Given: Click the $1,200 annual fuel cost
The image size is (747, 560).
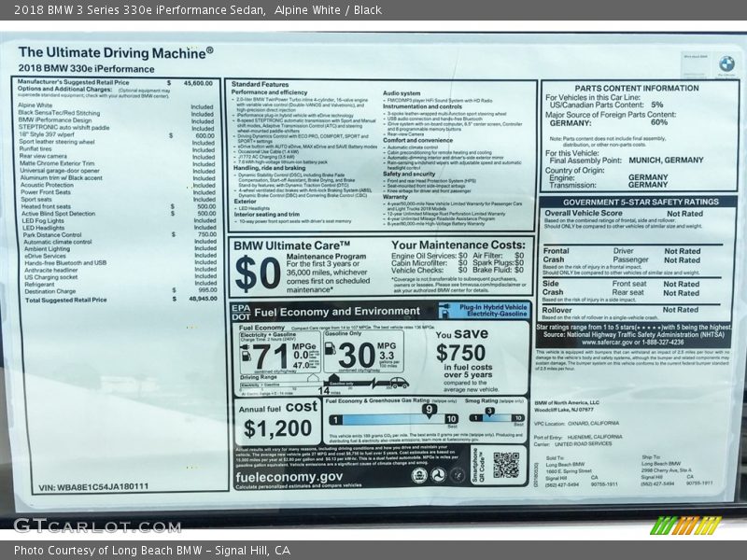Looking at the screenshot, I should tap(277, 428).
